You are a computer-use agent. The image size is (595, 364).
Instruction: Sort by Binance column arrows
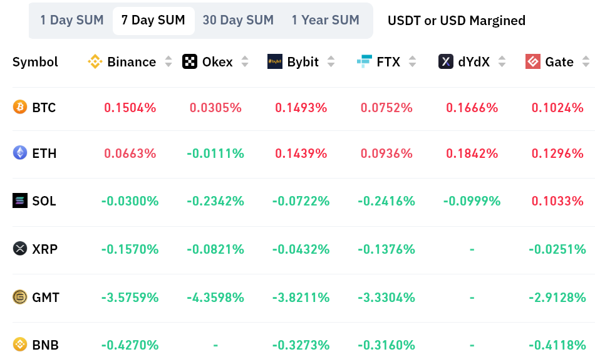(x=168, y=61)
